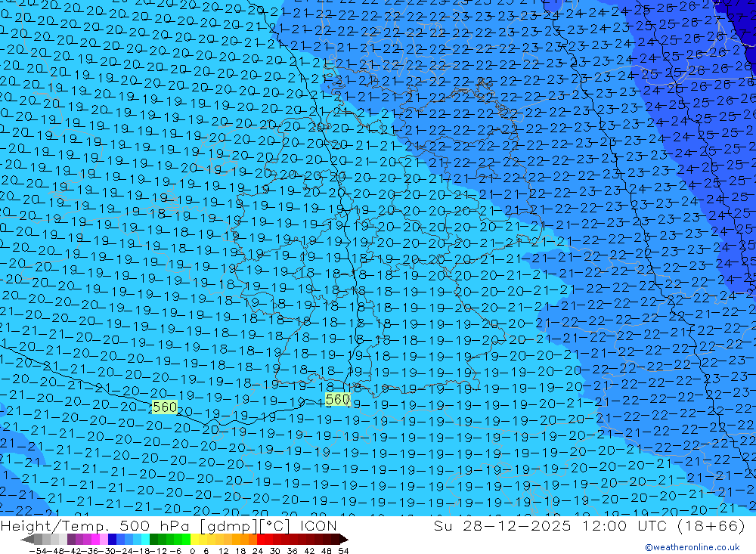Click the '-12' legend value under green swatches
756x554 pixels.
click(x=159, y=551)
